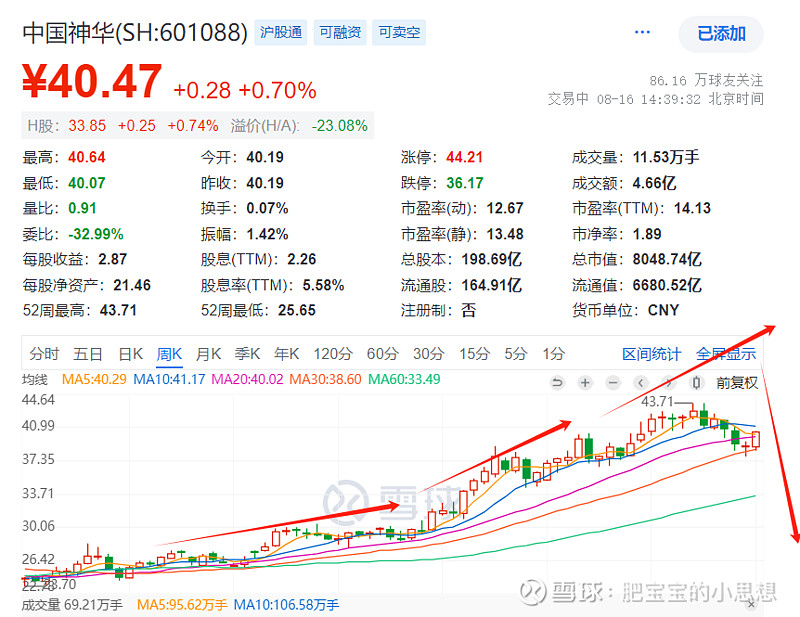The width and height of the screenshot is (800, 617).
Task: Click the 每股净资产 value 21.46
Action: (132, 285)
